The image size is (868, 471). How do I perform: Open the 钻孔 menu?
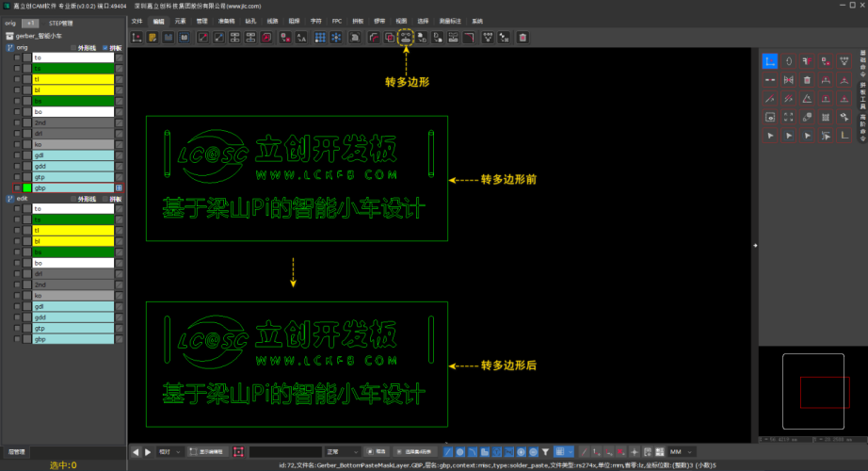(250, 21)
